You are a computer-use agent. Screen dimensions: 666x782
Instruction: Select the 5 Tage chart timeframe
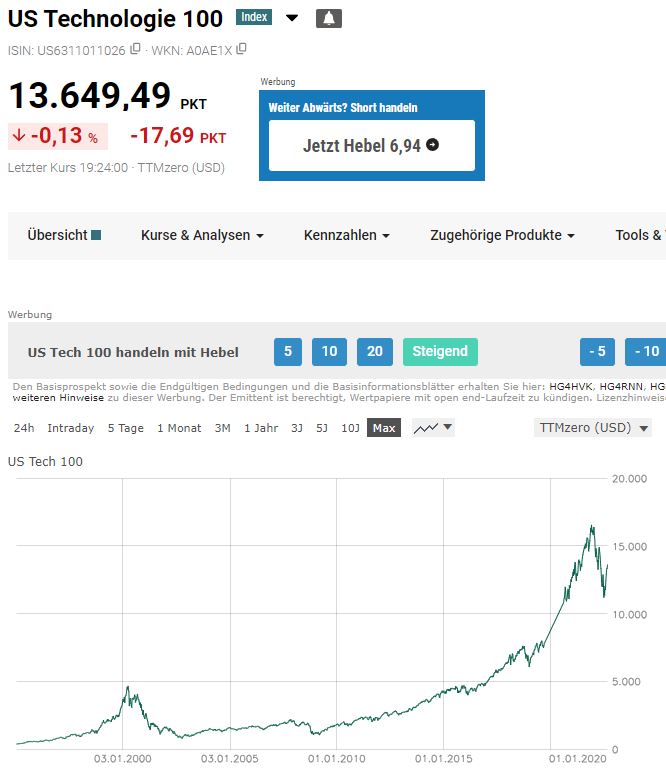tap(125, 428)
